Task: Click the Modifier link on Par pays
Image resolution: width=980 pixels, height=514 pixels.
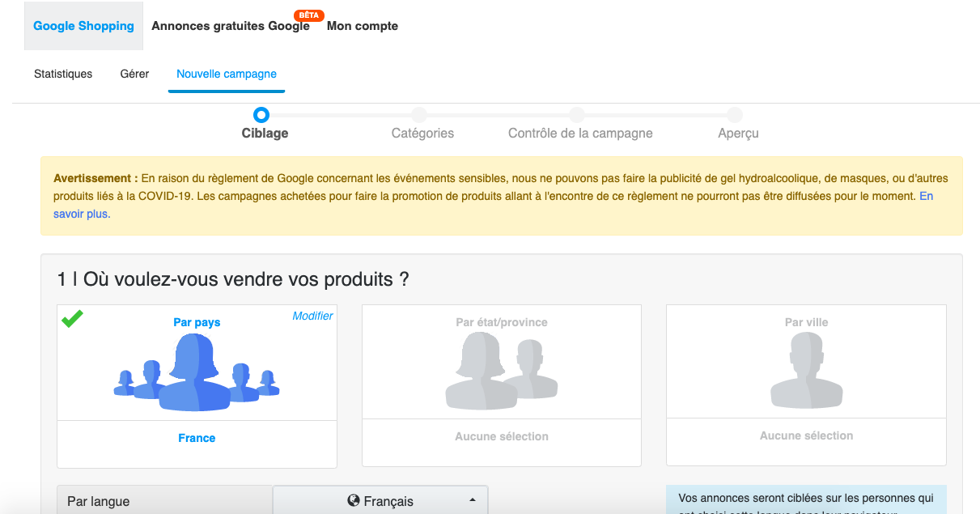Action: 312,316
